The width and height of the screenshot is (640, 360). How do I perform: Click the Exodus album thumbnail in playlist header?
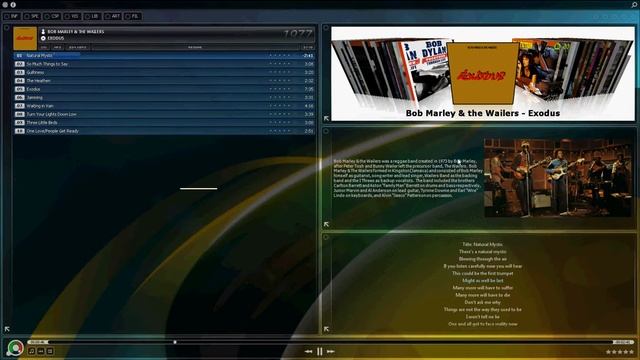click(25, 38)
